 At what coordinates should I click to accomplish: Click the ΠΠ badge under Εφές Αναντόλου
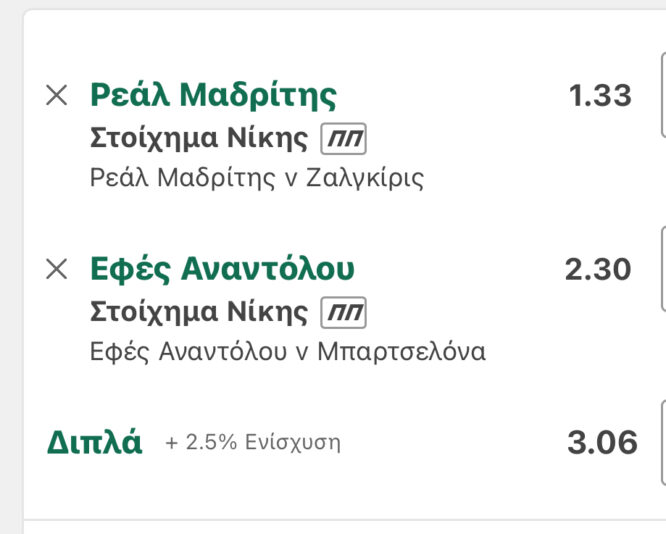pos(344,313)
